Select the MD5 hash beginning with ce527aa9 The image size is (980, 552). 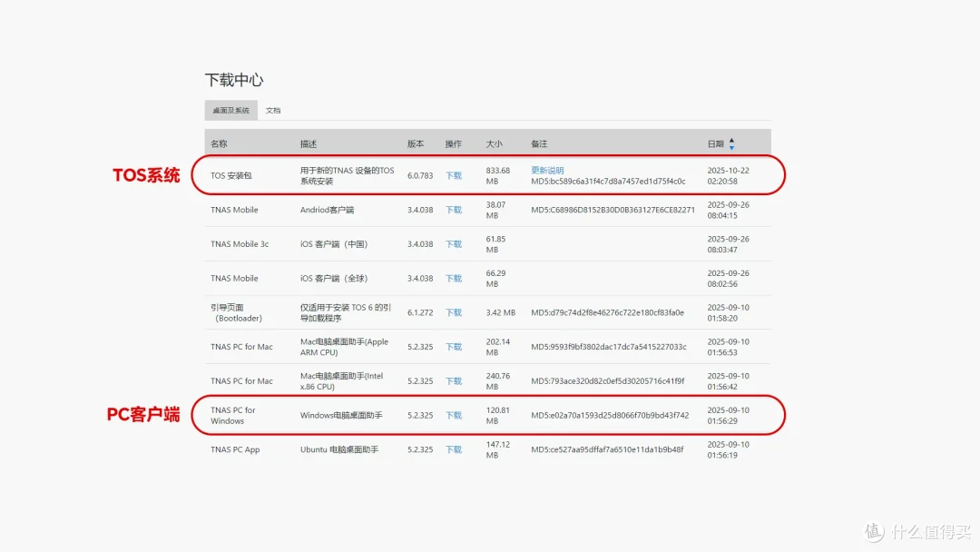[x=607, y=449]
